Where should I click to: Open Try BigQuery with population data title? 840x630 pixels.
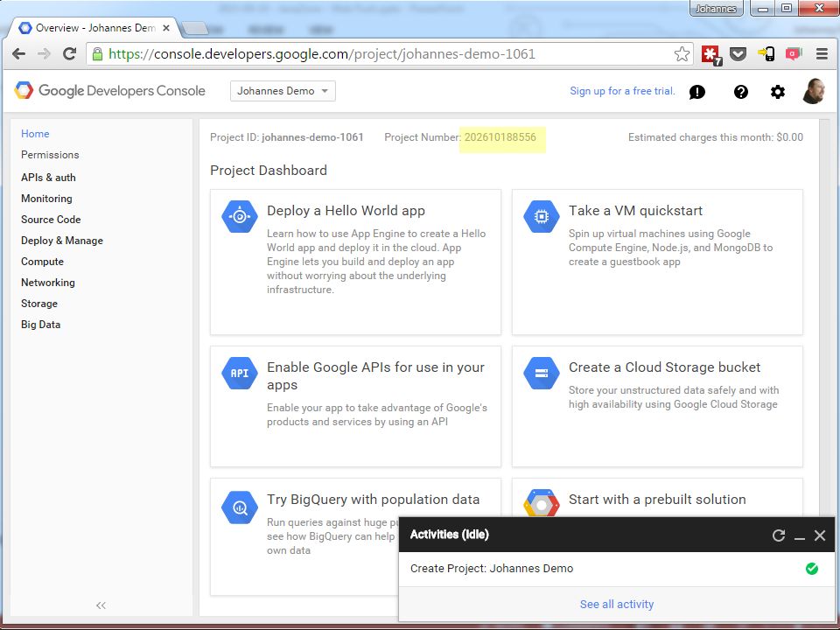pos(373,500)
